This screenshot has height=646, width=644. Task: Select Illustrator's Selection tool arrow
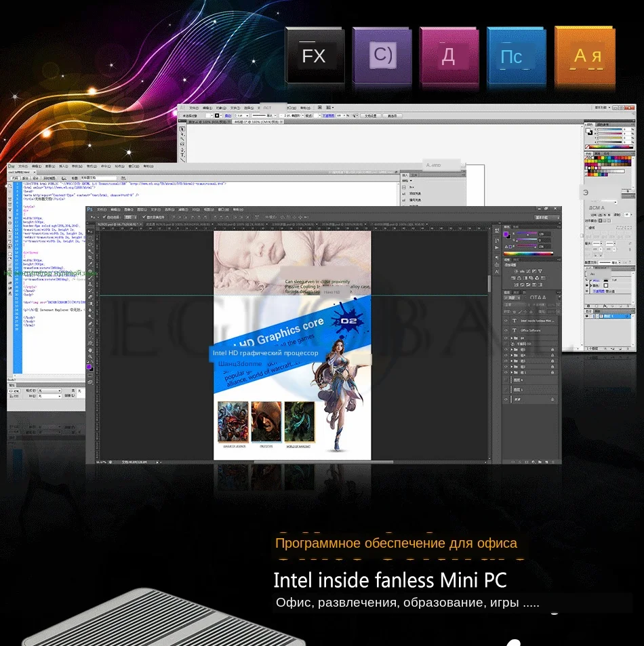click(x=182, y=129)
